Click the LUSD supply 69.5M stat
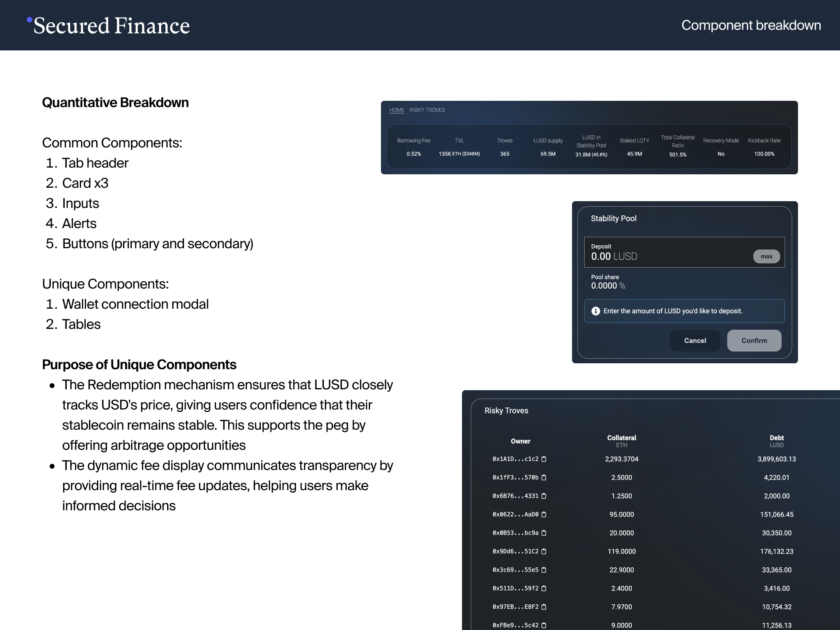 548,147
